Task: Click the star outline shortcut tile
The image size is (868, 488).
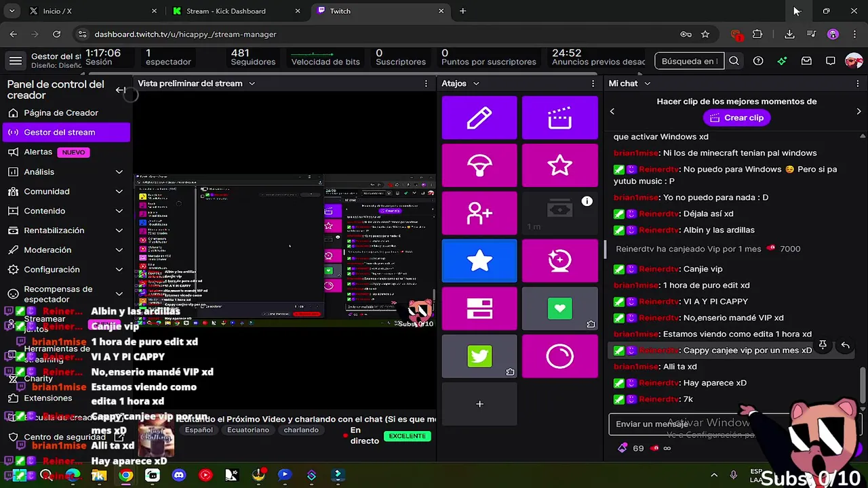Action: 560,165
